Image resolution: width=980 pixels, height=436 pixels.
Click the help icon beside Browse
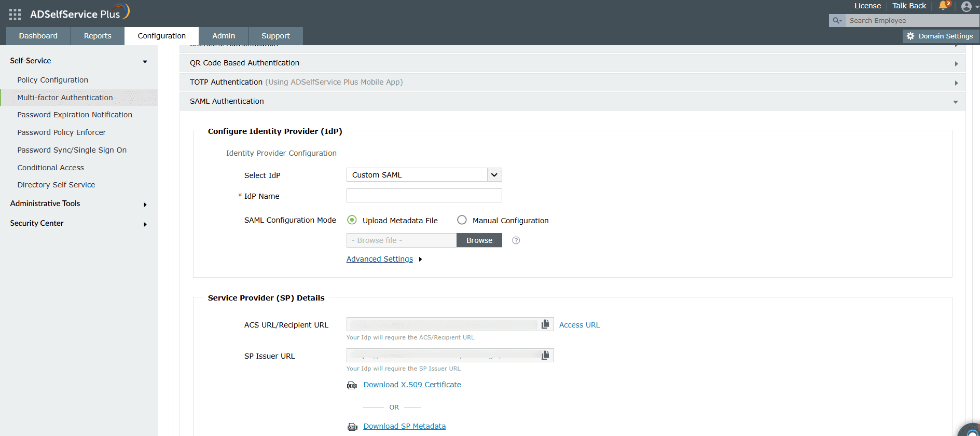(516, 240)
